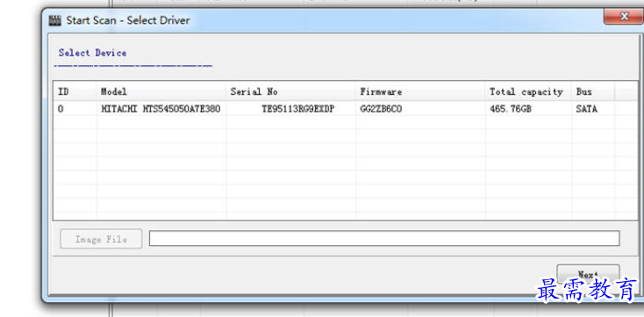Sort by Total capacity column header
This screenshot has width=644, height=317.
[x=528, y=91]
